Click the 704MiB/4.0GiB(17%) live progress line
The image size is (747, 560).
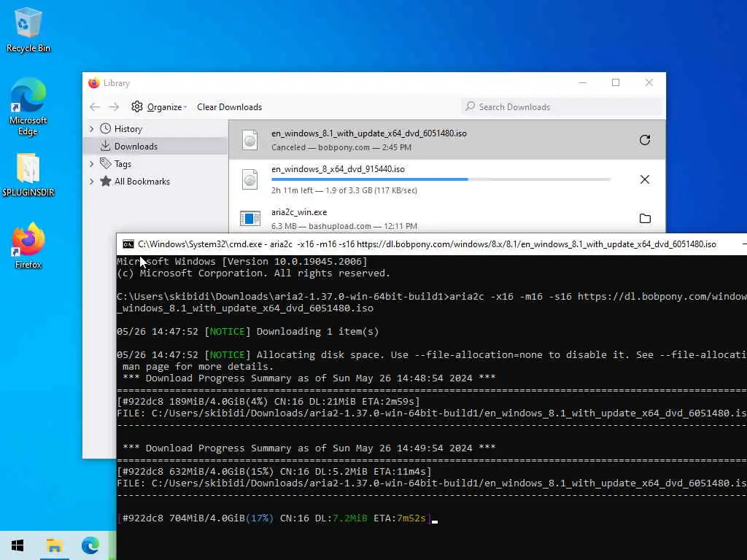[274, 518]
